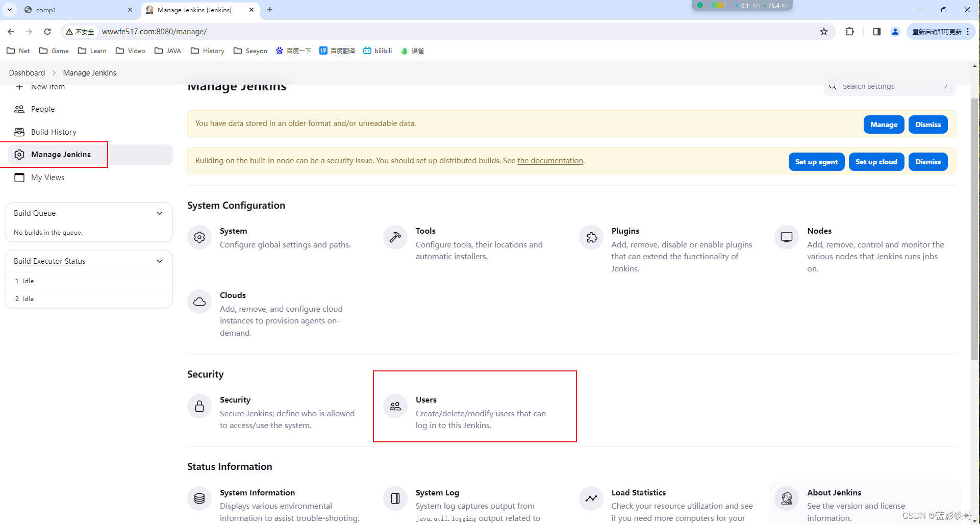Screen dimensions: 980x525
Task: Open the JAVA bookmarks folder
Action: click(x=168, y=51)
